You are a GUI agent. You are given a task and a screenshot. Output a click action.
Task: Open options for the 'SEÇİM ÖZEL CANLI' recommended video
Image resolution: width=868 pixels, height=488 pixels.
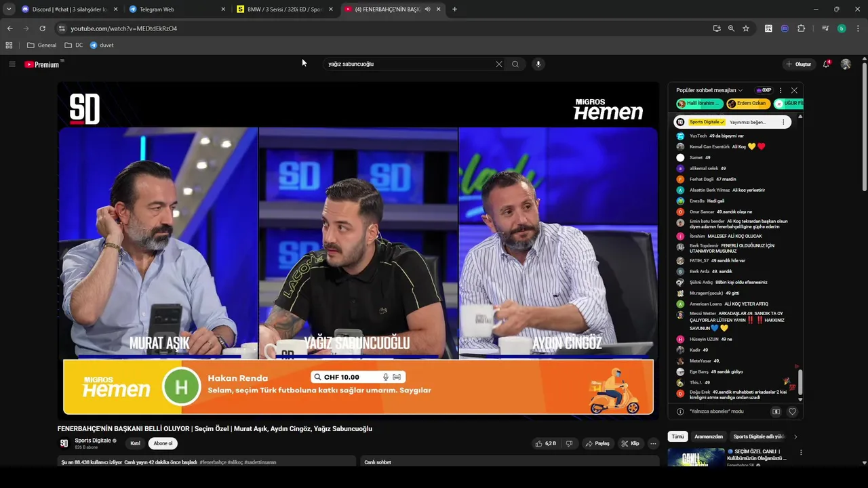click(800, 452)
